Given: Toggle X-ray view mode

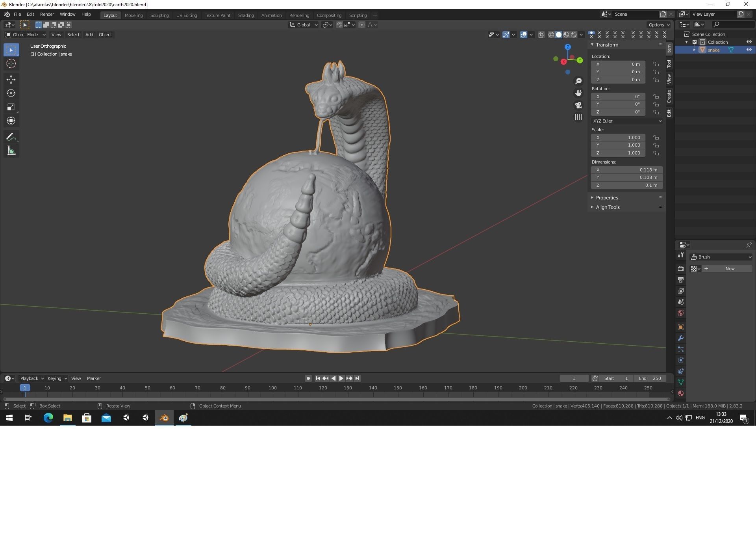Looking at the screenshot, I should (541, 35).
